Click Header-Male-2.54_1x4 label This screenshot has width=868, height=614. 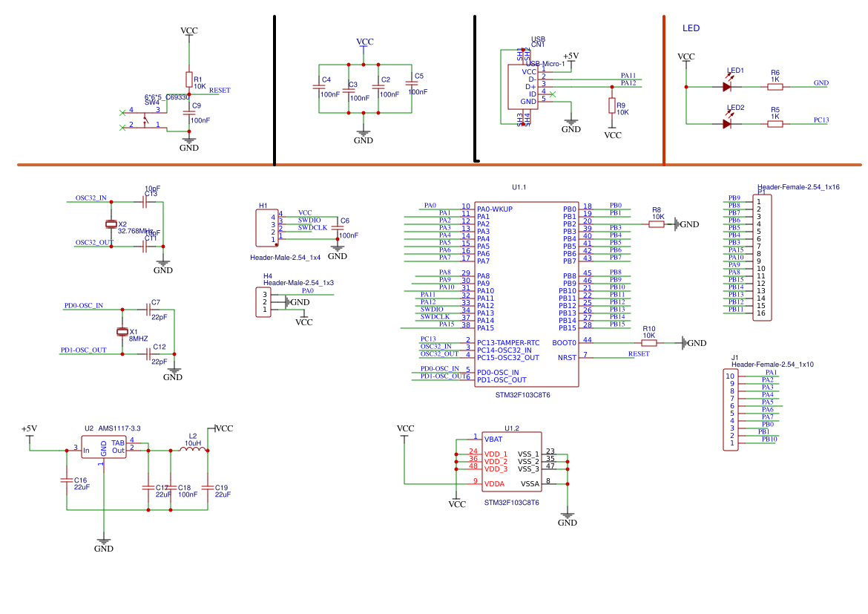285,257
